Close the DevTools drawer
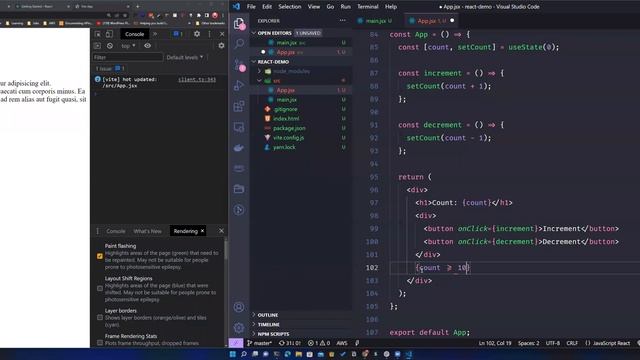640x360 pixels. pos(221,231)
